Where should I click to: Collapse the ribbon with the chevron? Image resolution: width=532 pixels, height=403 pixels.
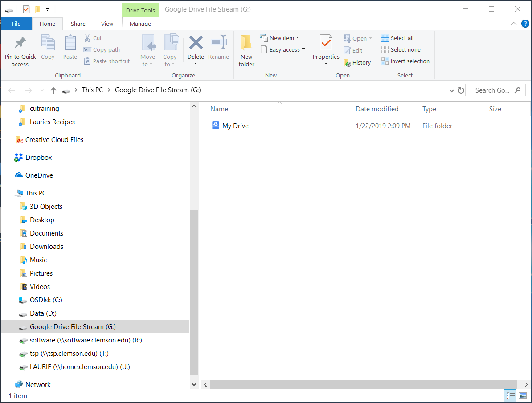click(514, 24)
